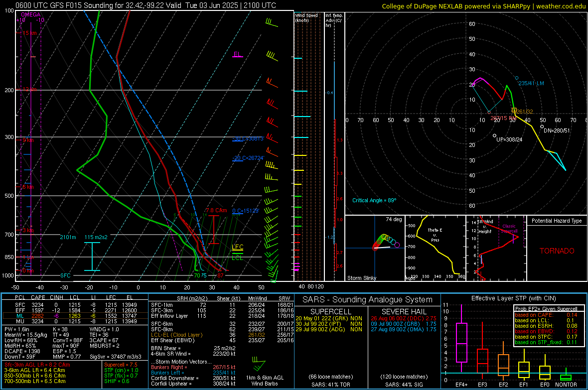Image resolution: width=588 pixels, height=390 pixels.
Task: Click the 'Eff Shear (EBWD)' row label
Action: [x=173, y=341]
